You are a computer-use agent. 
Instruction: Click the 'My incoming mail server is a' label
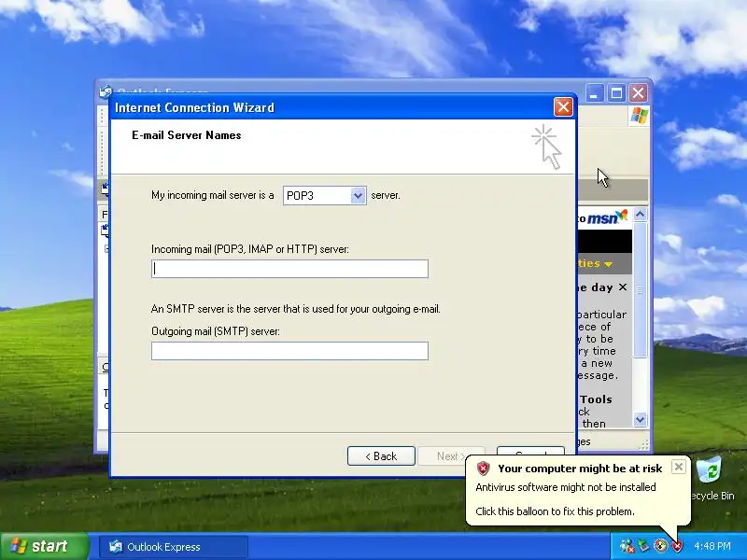pyautogui.click(x=213, y=195)
